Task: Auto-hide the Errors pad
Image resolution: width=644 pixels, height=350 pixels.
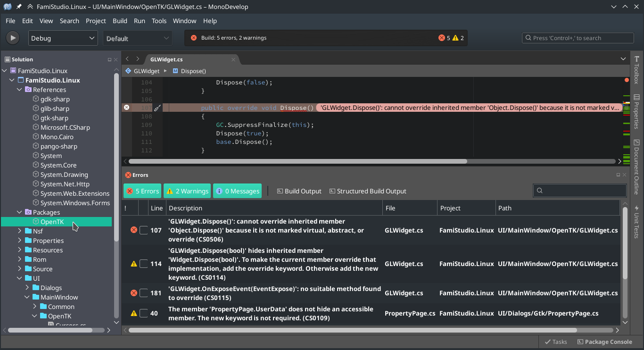Action: click(x=618, y=175)
